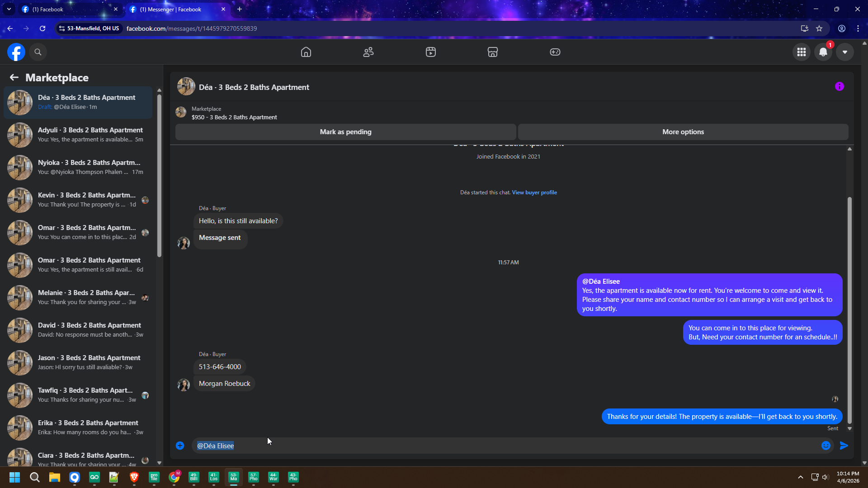Open the Facebook menu grid icon
This screenshot has height=488, width=868.
click(x=802, y=52)
